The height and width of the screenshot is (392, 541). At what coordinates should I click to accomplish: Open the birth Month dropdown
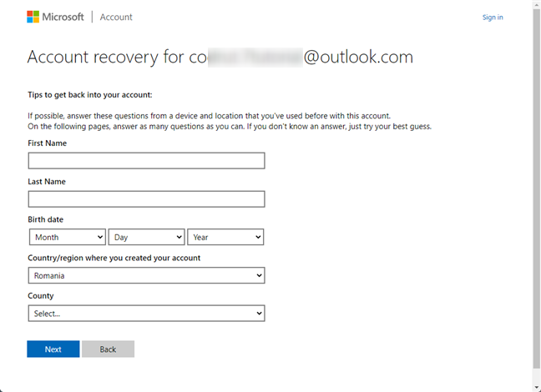pyautogui.click(x=68, y=237)
